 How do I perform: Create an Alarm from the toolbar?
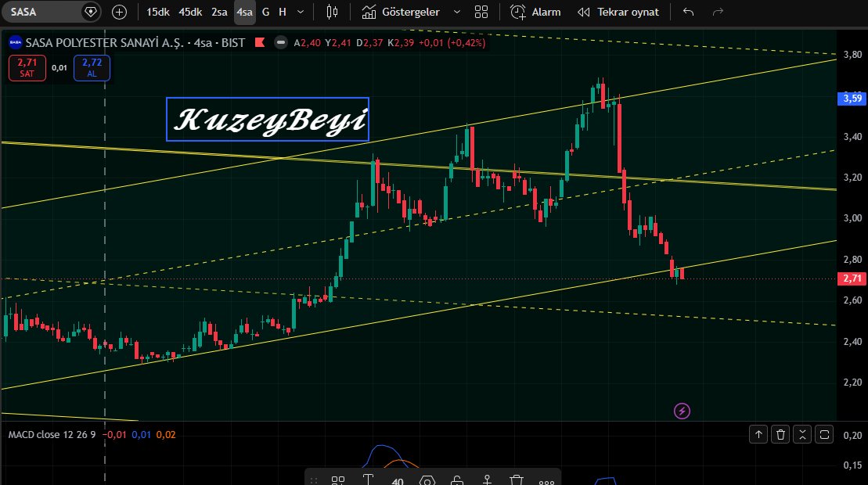tap(535, 12)
